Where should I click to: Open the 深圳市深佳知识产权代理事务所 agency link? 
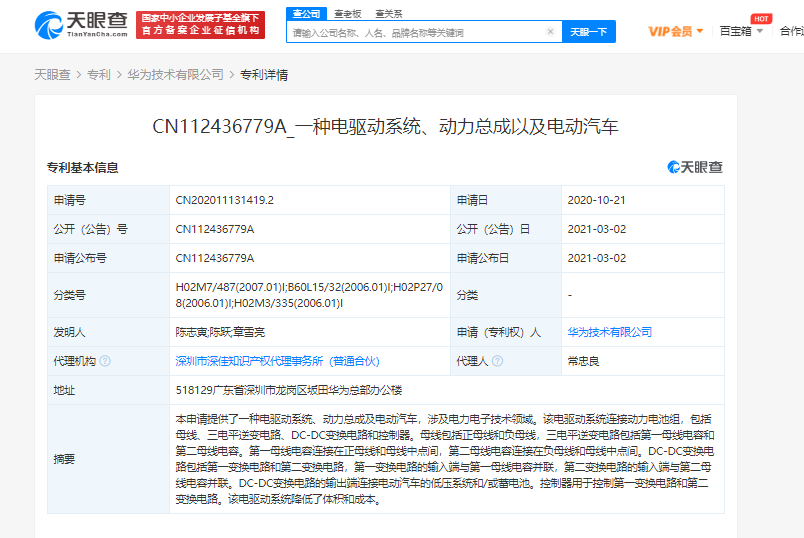click(277, 361)
